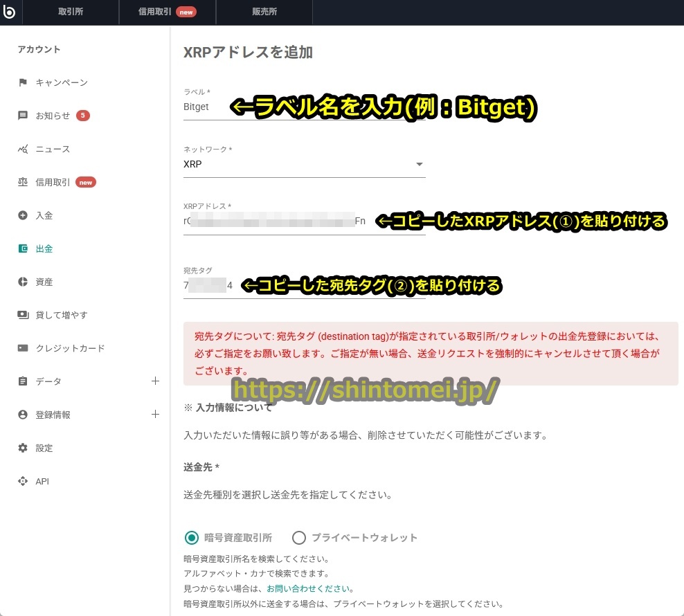Click the gear icon beside 設定

23,448
